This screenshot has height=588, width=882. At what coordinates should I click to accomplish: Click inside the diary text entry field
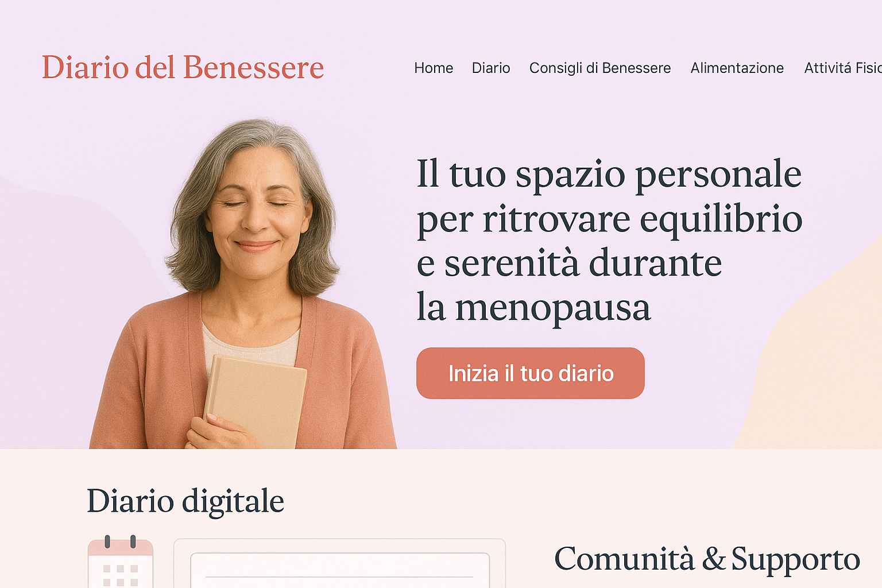(340, 570)
